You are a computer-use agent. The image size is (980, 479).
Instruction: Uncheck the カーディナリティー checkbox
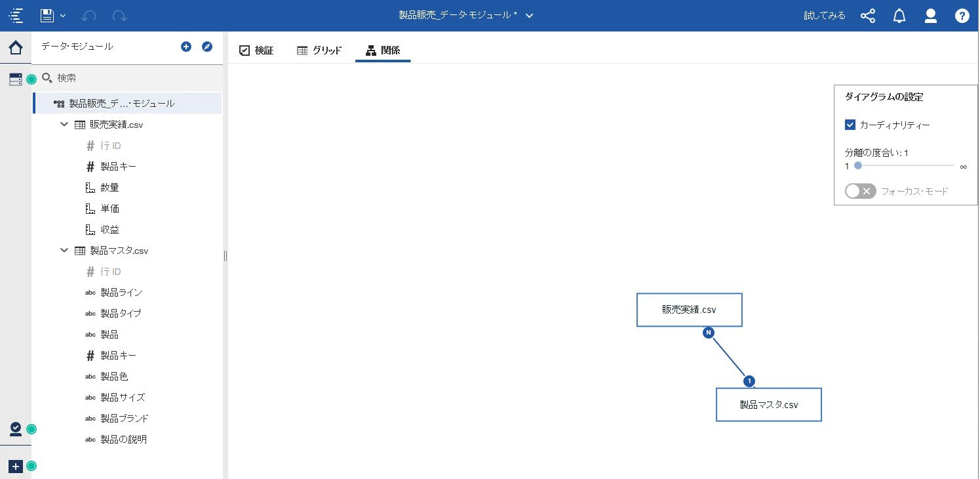coord(850,125)
